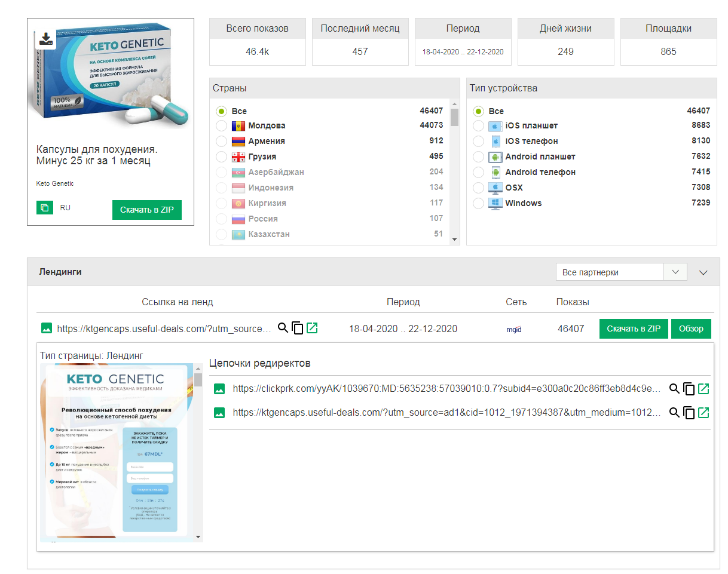
Task: Click the image icon beside the clickprk.com redirect
Action: point(219,389)
